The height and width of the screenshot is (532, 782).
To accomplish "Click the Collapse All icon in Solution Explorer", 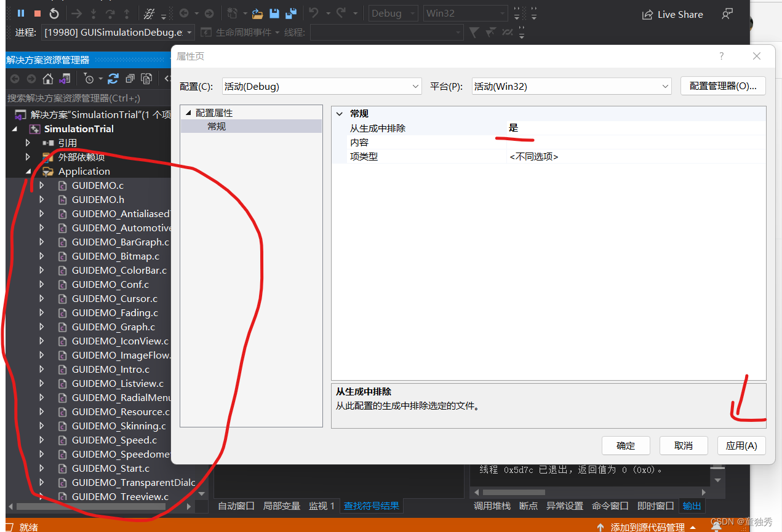I will [130, 79].
